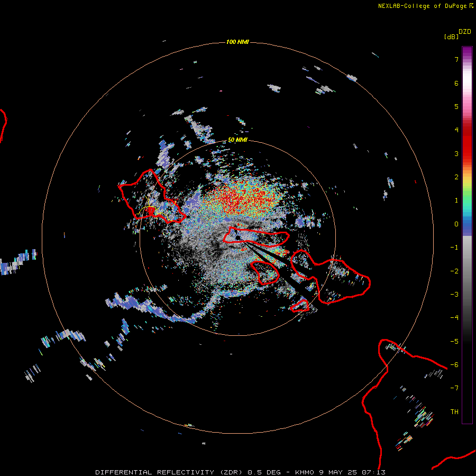Click the TH label on color scale

454,412
